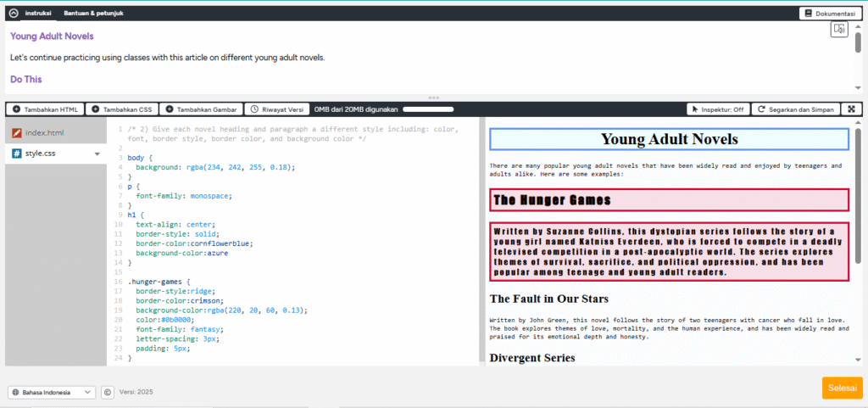The width and height of the screenshot is (868, 408).
Task: Open index.html in the file list
Action: click(x=44, y=133)
